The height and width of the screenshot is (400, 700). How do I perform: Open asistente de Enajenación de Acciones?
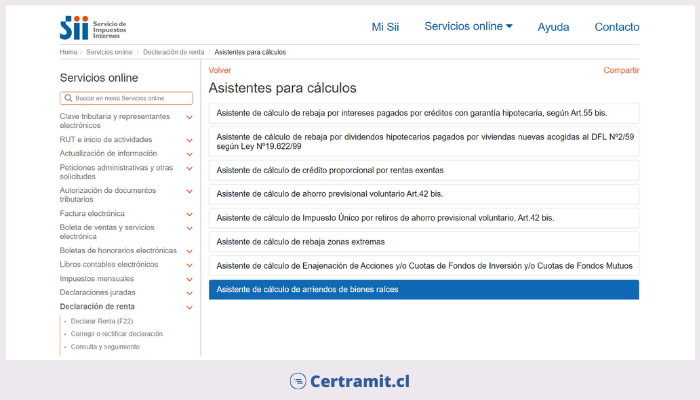point(424,266)
